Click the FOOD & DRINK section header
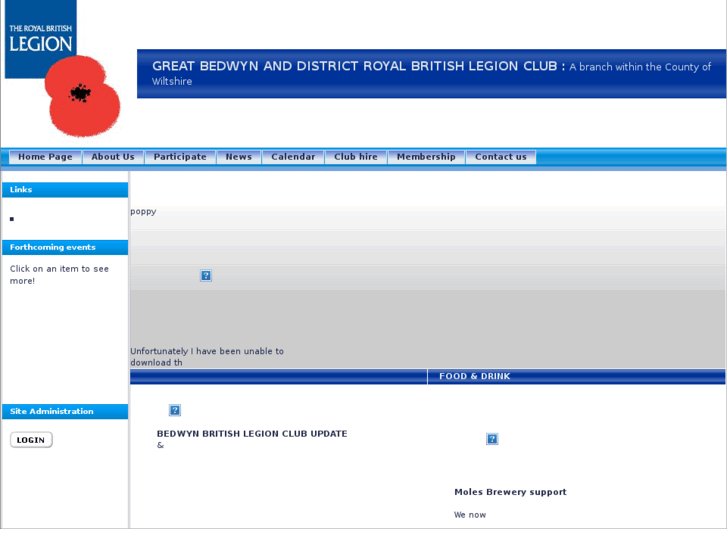The width and height of the screenshot is (727, 545). (475, 376)
